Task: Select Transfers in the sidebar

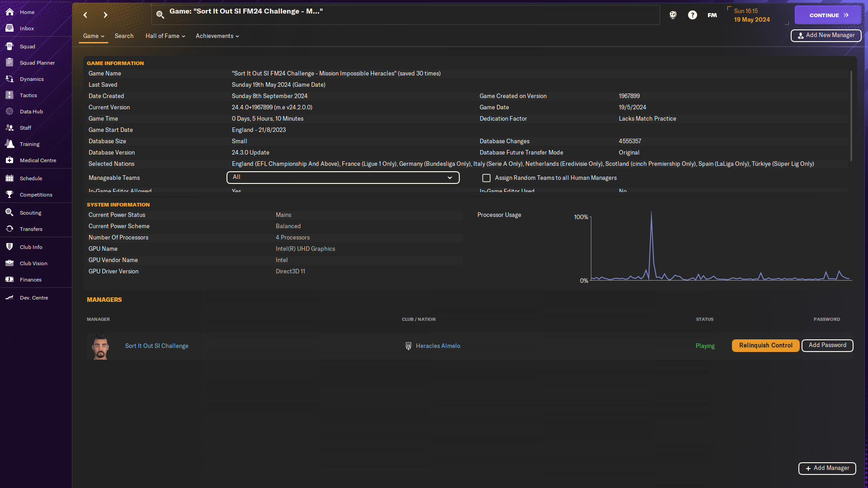Action: point(36,229)
